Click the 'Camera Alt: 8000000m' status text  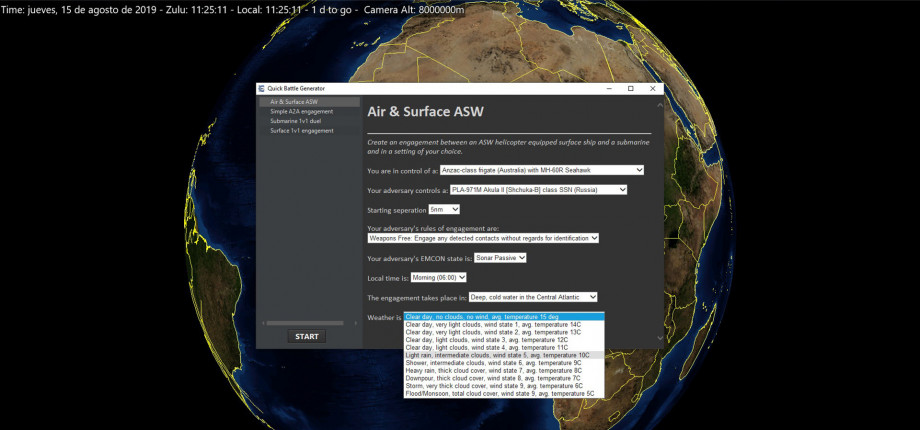pos(414,9)
